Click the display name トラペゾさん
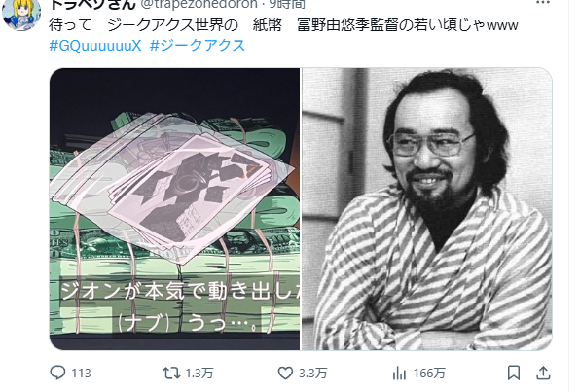The height and width of the screenshot is (392, 580). click(x=92, y=4)
